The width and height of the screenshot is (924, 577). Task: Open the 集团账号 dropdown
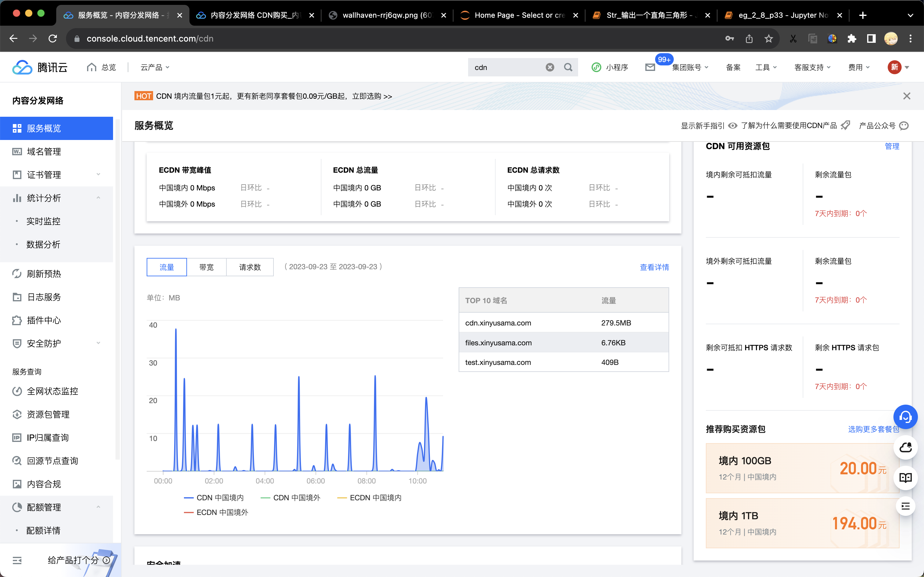690,67
